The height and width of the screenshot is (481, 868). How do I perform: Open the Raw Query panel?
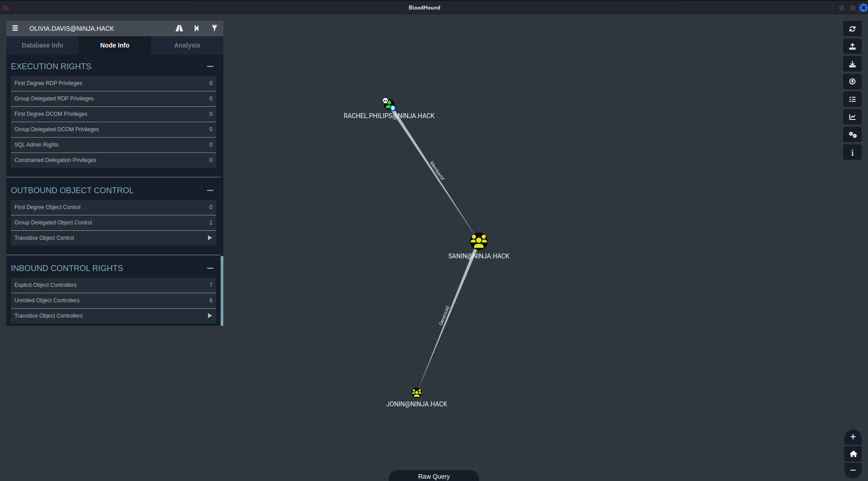click(434, 476)
